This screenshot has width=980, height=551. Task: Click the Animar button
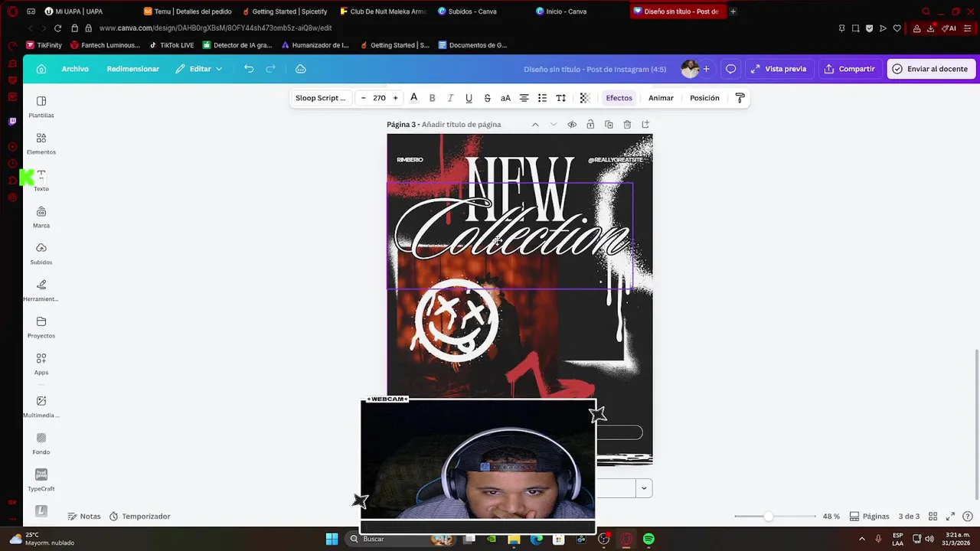click(661, 98)
